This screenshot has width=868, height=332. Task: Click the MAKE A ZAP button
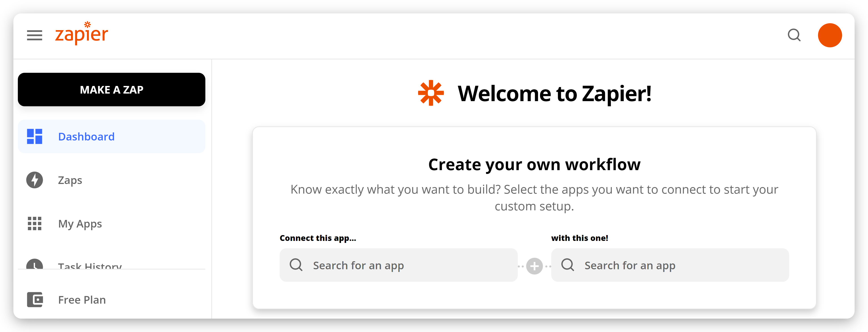pyautogui.click(x=112, y=89)
